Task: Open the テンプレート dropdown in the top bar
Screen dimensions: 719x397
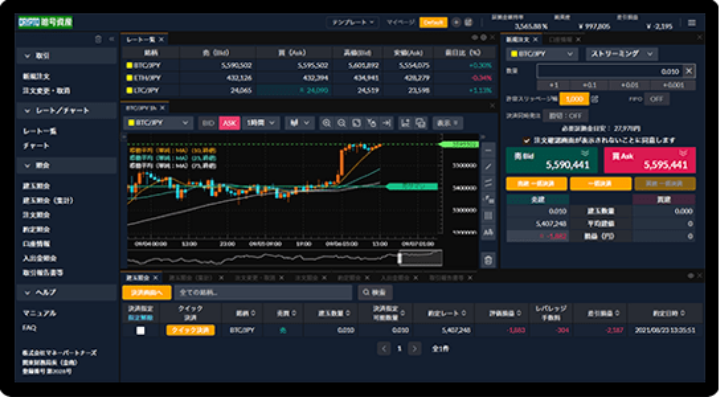Action: coord(352,22)
